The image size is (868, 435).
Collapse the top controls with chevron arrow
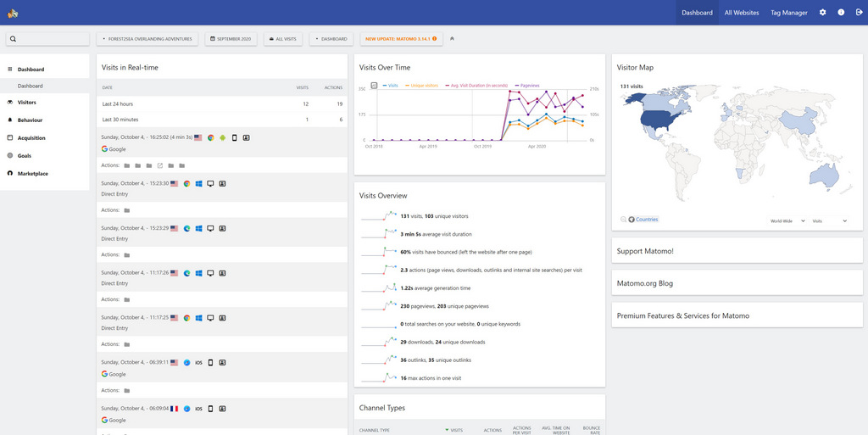click(x=452, y=39)
